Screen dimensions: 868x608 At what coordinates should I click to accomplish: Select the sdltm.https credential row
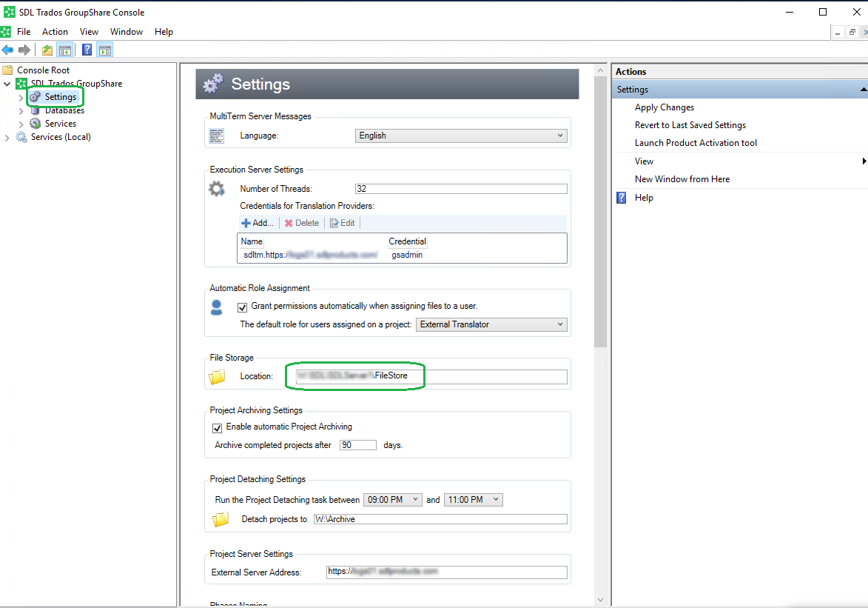(402, 255)
